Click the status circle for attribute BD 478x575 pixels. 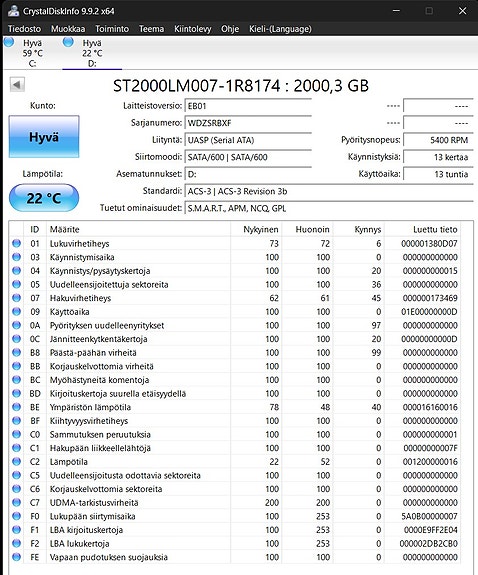pos(16,393)
